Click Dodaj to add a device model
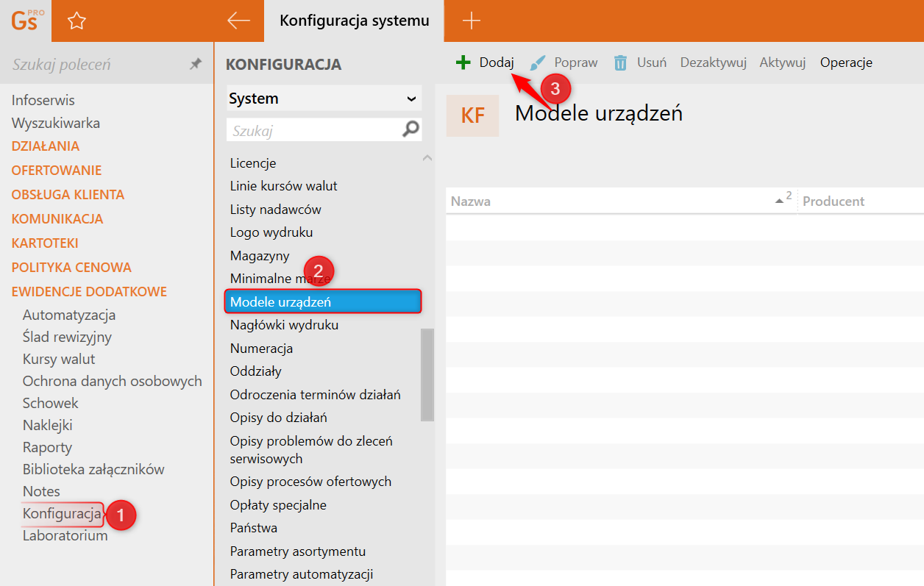 (497, 62)
